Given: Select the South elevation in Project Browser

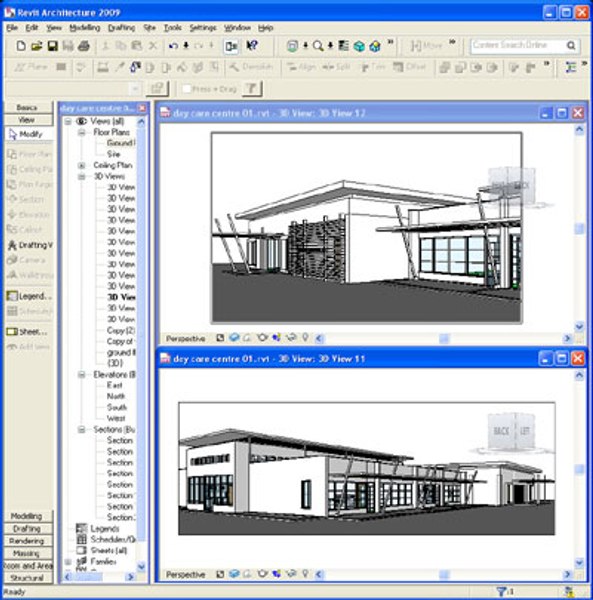Looking at the screenshot, I should (x=116, y=407).
